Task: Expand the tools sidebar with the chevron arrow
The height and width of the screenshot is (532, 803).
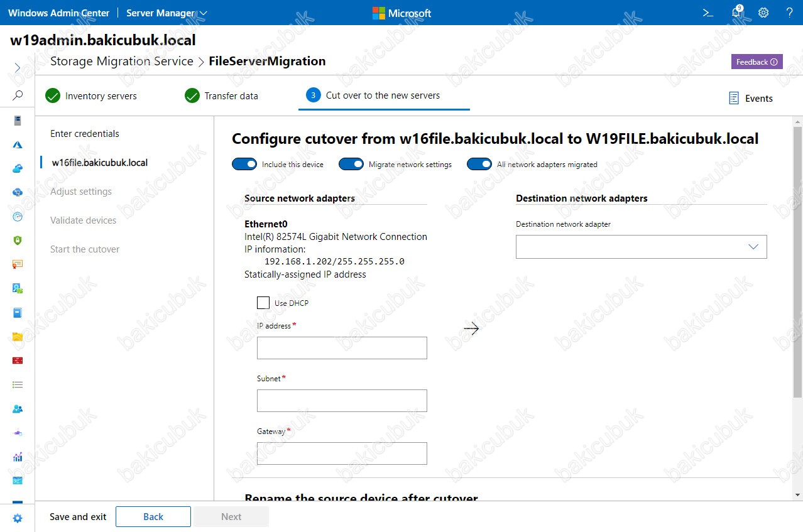Action: [18, 67]
